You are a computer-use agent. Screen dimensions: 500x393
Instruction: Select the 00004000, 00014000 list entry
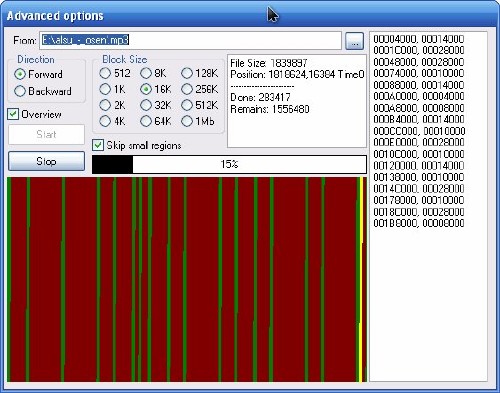pyautogui.click(x=419, y=39)
